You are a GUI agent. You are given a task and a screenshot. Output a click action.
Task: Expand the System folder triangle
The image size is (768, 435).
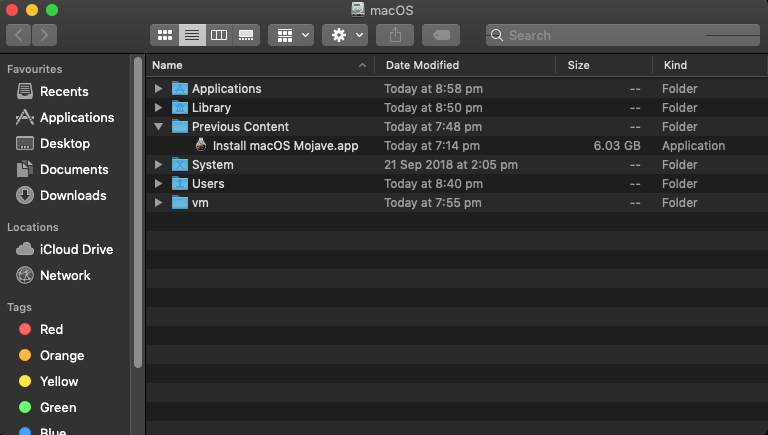point(158,165)
